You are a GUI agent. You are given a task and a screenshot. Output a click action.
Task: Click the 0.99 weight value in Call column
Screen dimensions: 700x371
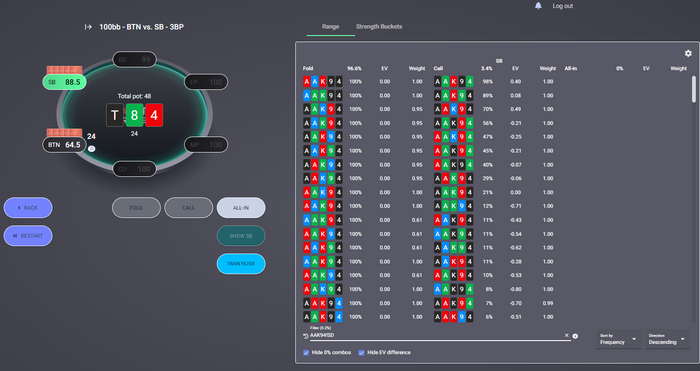(x=548, y=303)
